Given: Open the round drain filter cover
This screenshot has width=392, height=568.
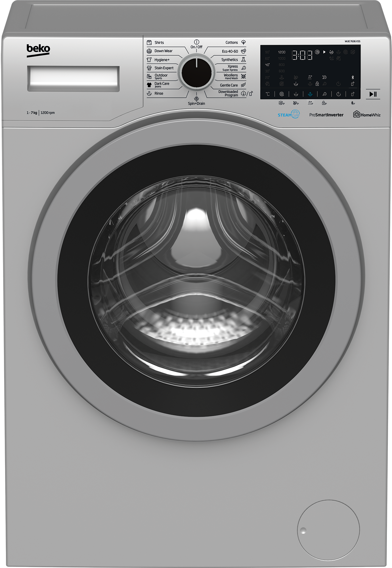Looking at the screenshot, I should (x=328, y=530).
